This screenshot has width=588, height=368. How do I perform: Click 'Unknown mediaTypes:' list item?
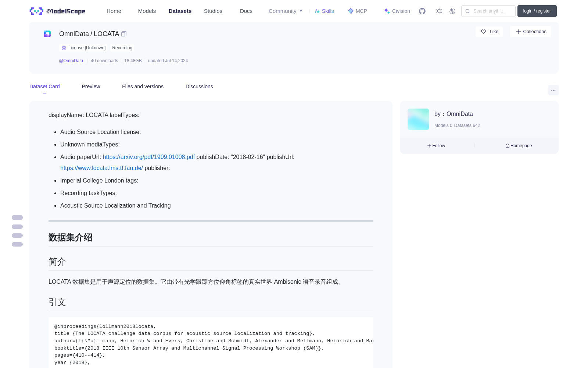pos(90,145)
